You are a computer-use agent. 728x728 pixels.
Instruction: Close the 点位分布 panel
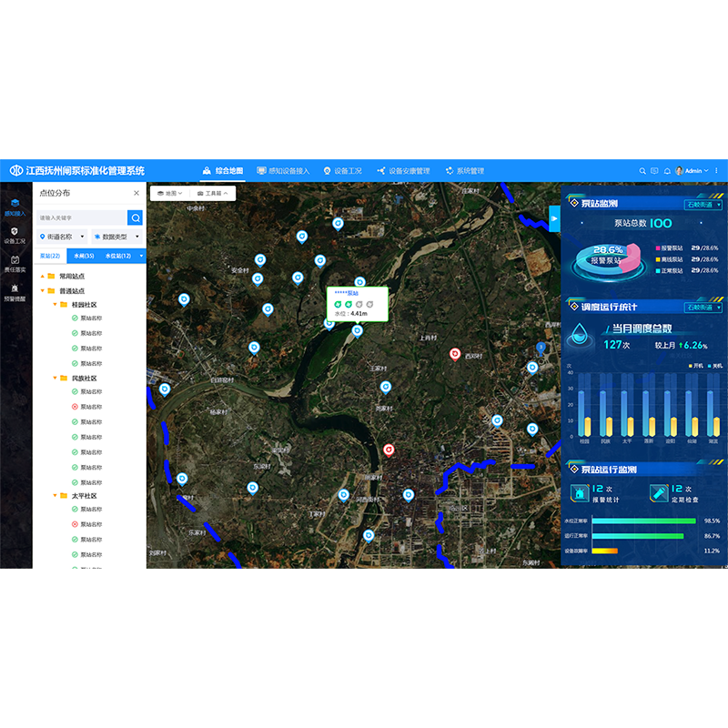[136, 193]
